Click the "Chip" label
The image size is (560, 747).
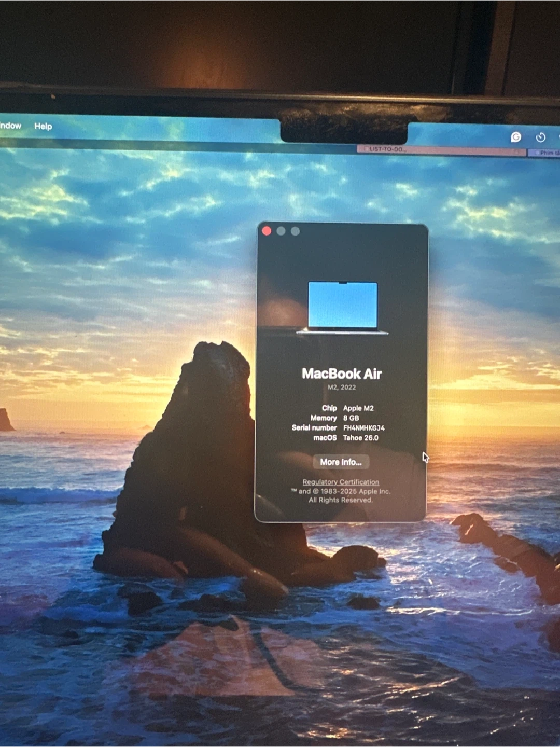tap(329, 408)
